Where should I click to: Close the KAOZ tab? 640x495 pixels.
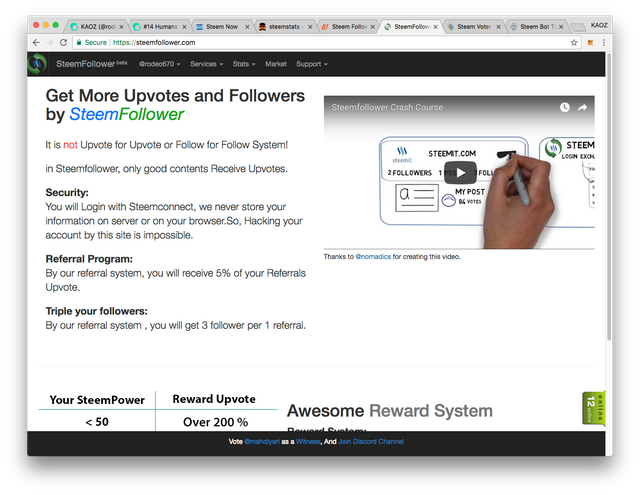click(121, 27)
